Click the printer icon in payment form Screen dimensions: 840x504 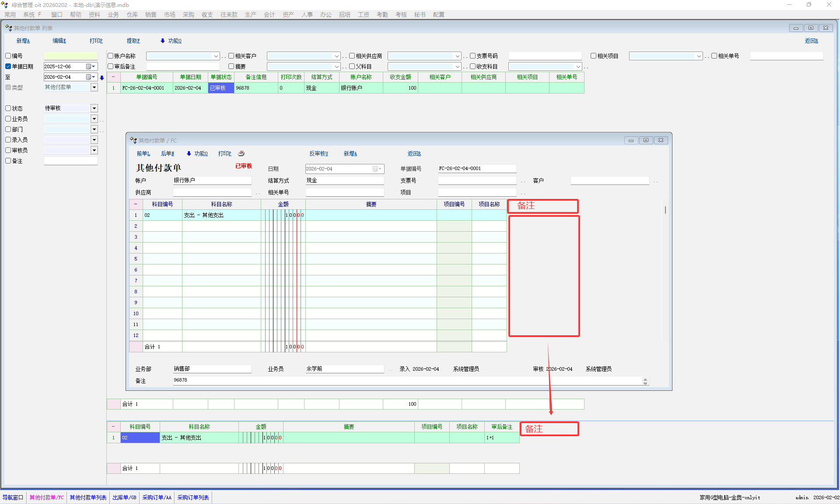241,153
